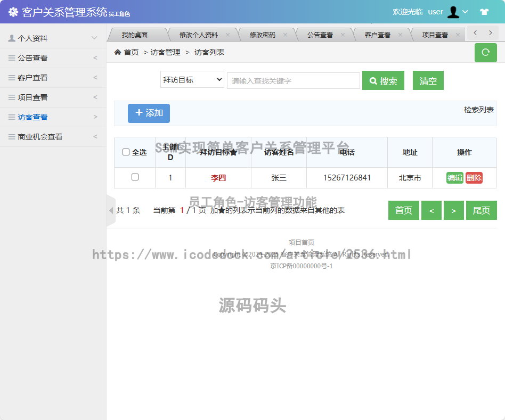Toggle the 全选 checkbox

(x=126, y=152)
